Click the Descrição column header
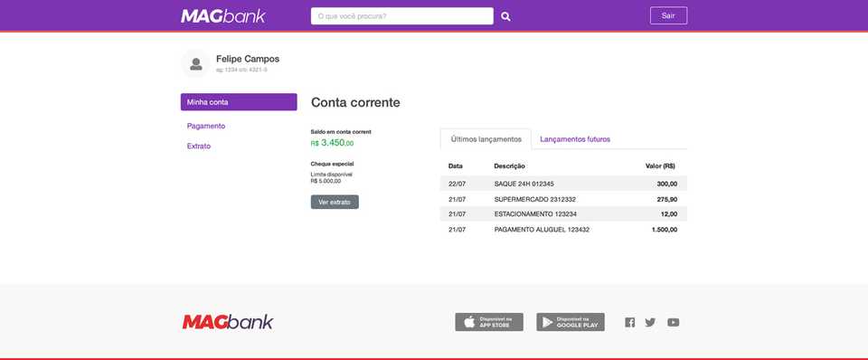 coord(509,166)
